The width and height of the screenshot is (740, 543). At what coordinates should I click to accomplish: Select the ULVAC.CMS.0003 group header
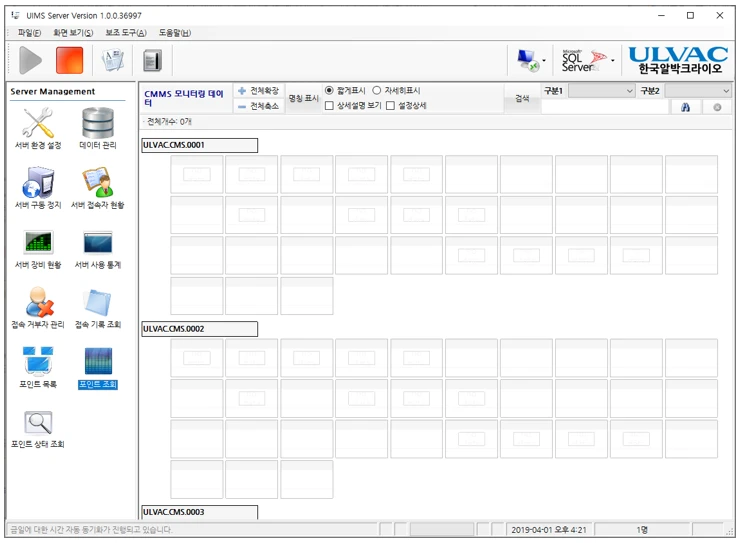coord(200,512)
